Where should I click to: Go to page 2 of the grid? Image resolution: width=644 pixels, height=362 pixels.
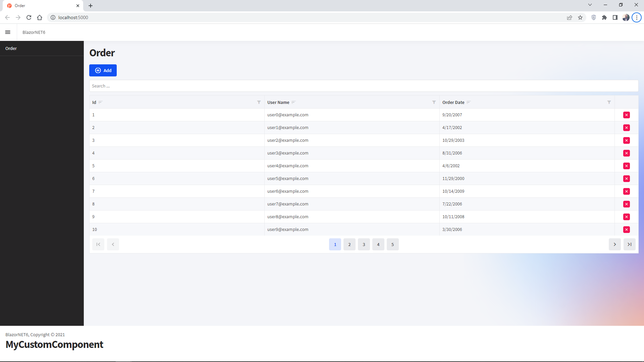(350, 244)
